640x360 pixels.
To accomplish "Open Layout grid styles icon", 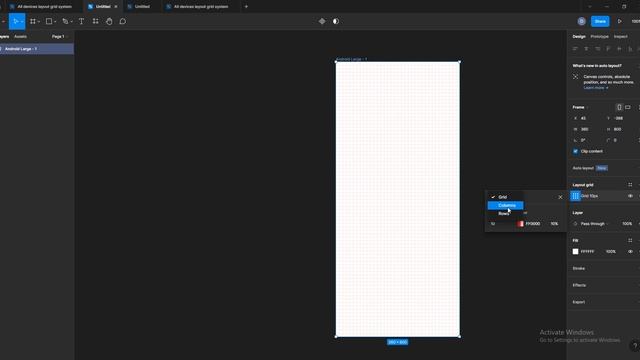I will click(630, 185).
